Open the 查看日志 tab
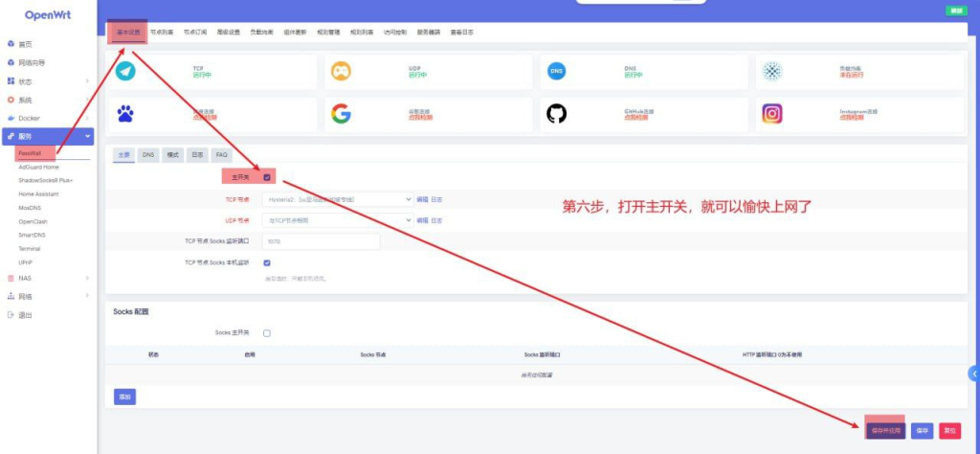Image resolution: width=980 pixels, height=454 pixels. point(462,32)
